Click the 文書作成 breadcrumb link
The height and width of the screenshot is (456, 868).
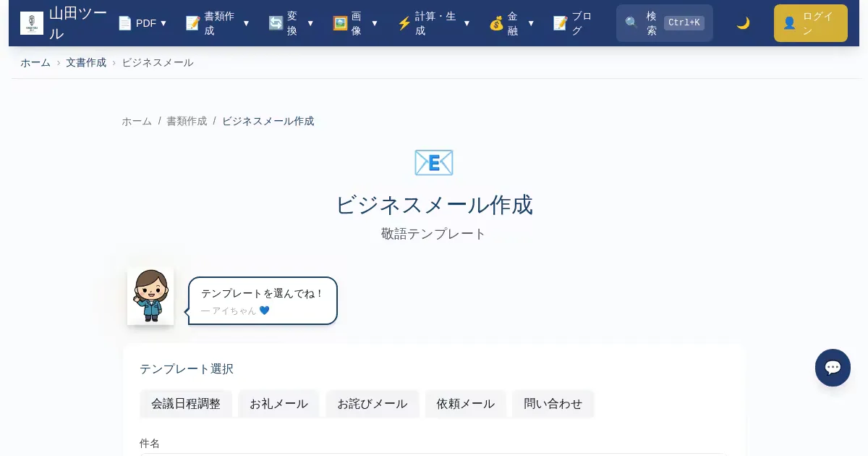(x=86, y=62)
